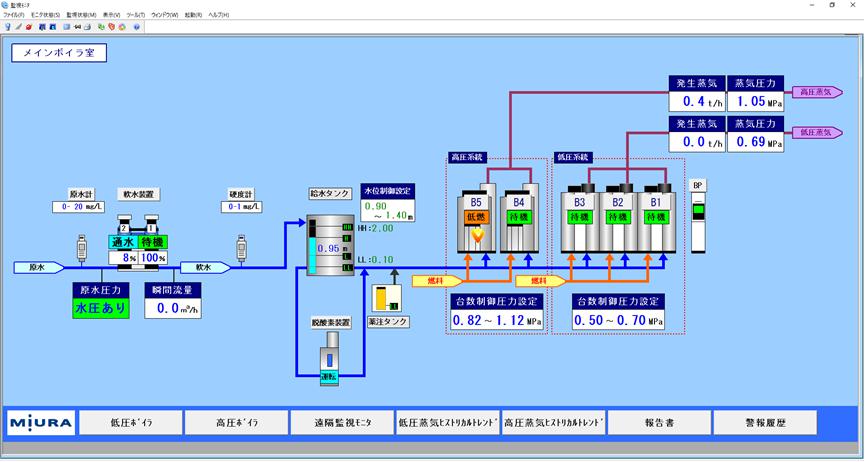Open the 表示(V) menu
This screenshot has height=462, width=865.
pyautogui.click(x=111, y=14)
